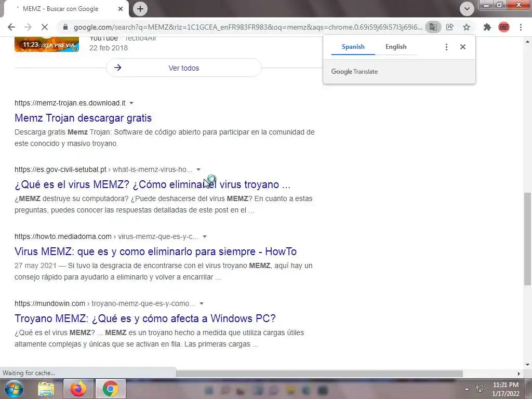Click the scroll-right arrow of horizontal scrollbar

tap(518, 374)
